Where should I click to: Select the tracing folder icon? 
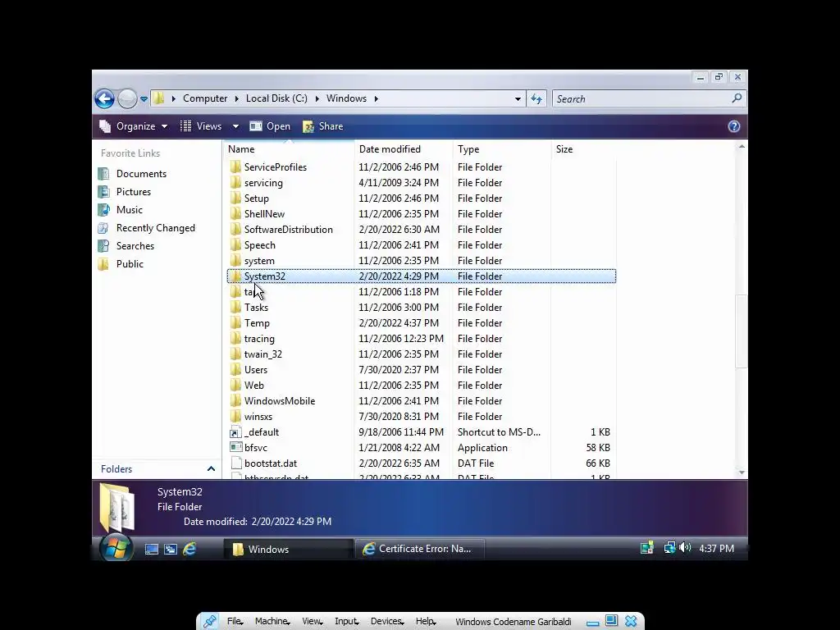click(235, 338)
